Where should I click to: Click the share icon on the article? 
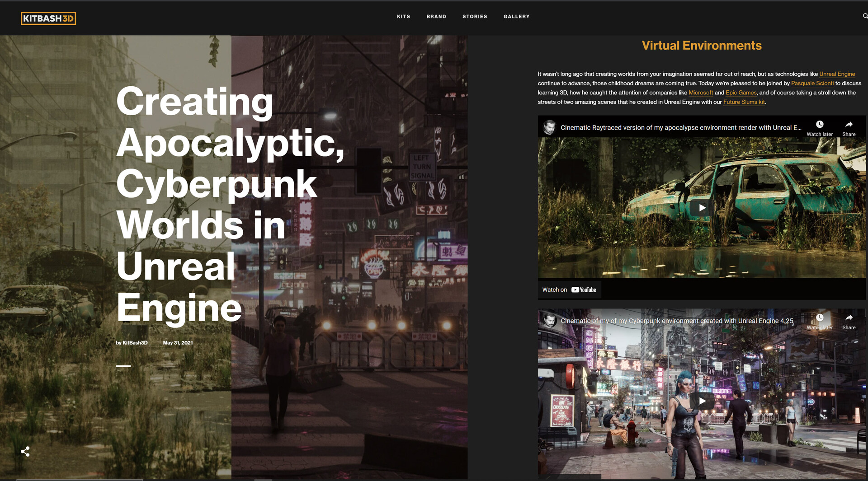point(26,451)
